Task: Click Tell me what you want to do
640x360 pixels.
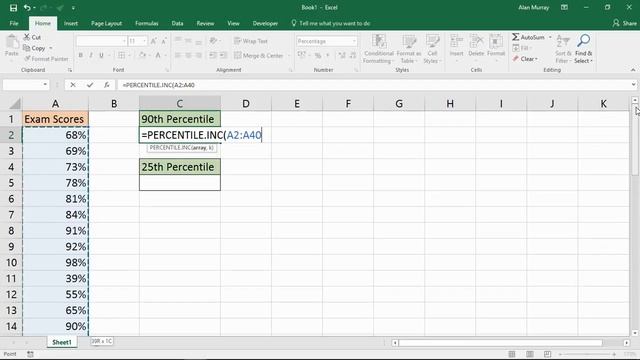Action: [331, 23]
